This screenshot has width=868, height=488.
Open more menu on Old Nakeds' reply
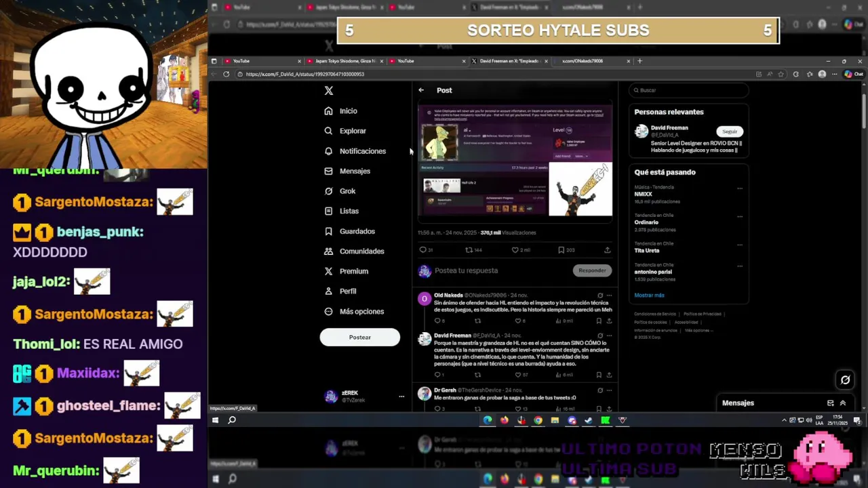[609, 296]
